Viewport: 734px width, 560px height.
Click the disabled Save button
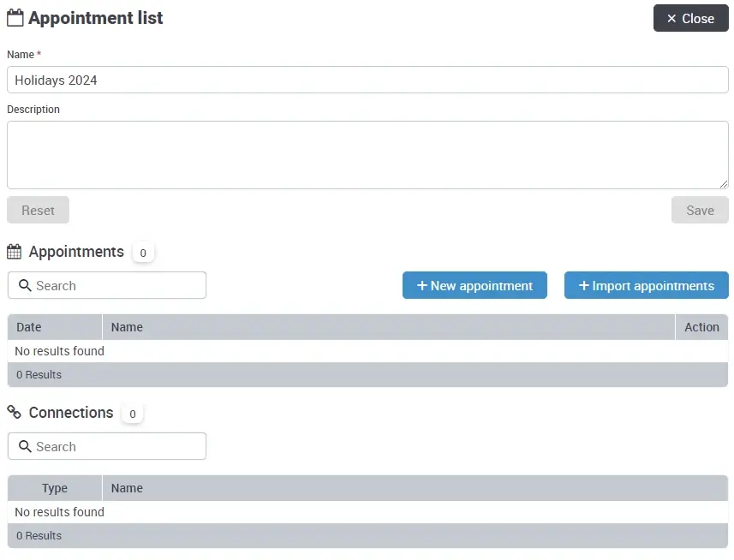(700, 210)
